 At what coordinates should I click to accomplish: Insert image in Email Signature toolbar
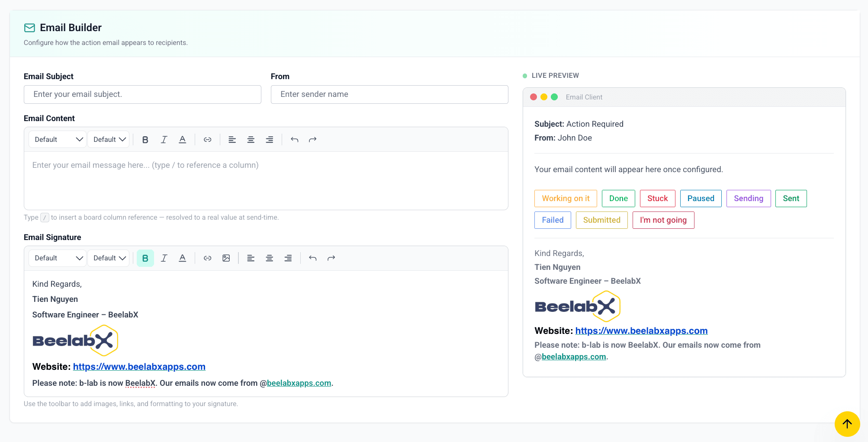click(226, 258)
